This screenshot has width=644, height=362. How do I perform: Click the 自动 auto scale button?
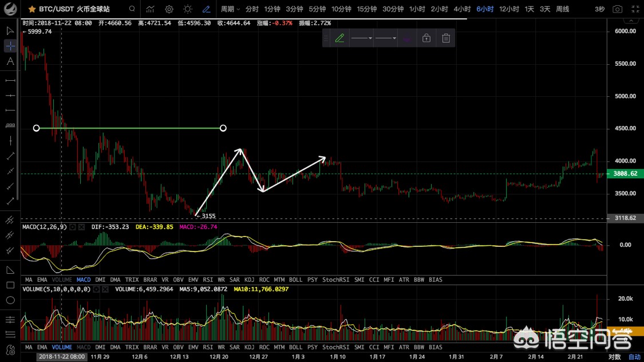tap(634, 357)
